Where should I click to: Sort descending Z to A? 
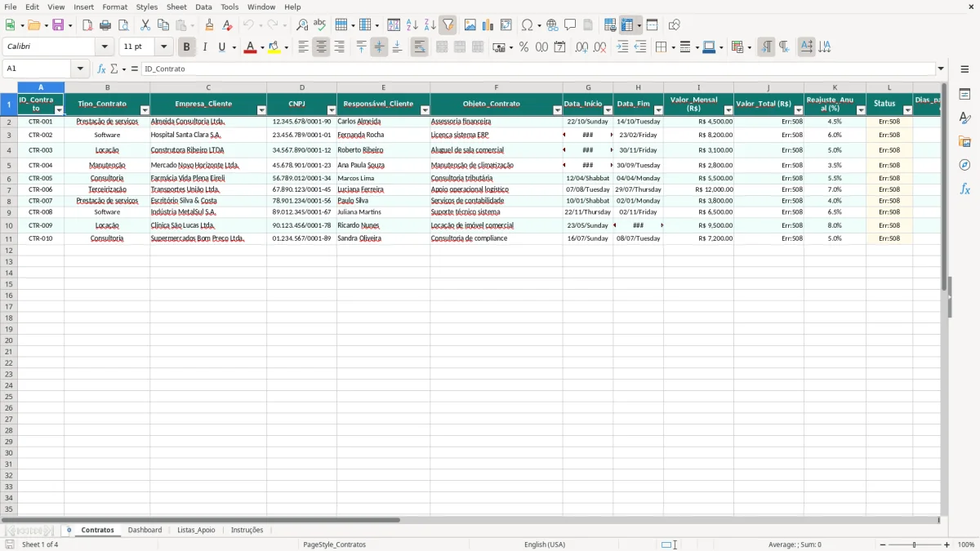pyautogui.click(x=430, y=25)
